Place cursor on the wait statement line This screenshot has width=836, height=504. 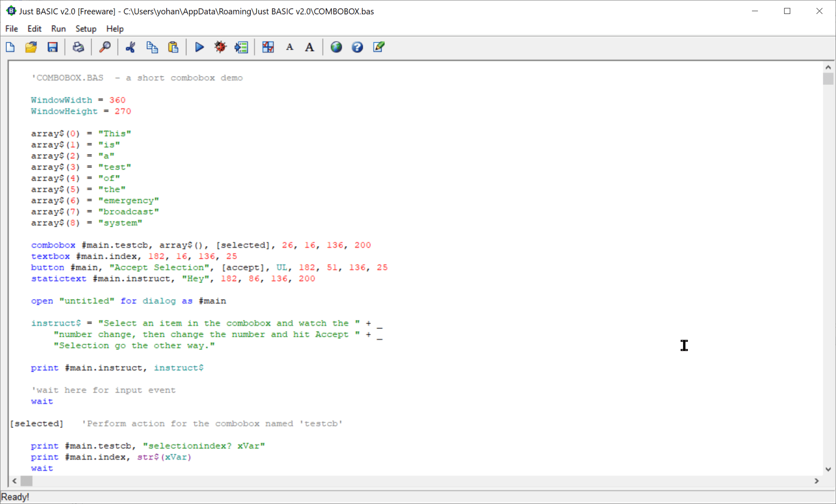click(42, 401)
